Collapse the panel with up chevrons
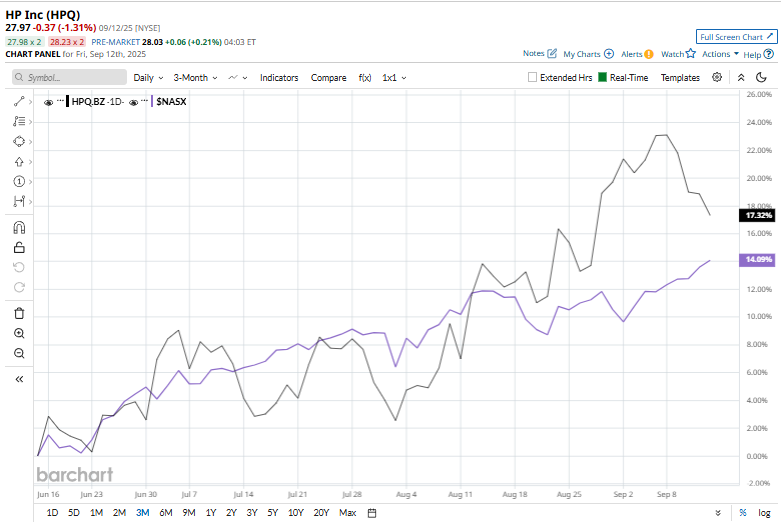This screenshot has height=532, width=781. [x=741, y=77]
